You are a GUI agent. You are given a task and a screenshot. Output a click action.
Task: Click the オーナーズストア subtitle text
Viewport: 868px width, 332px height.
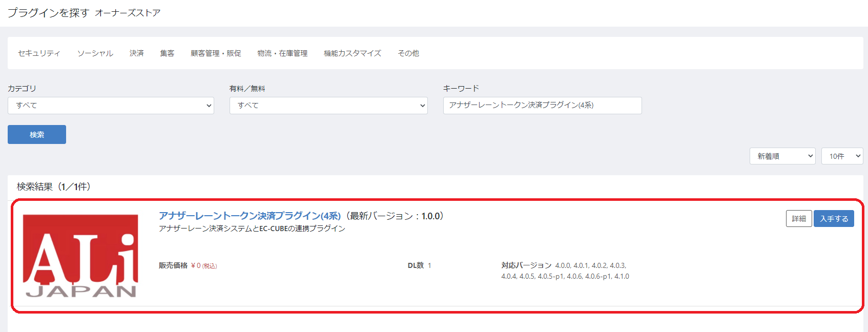pos(128,13)
